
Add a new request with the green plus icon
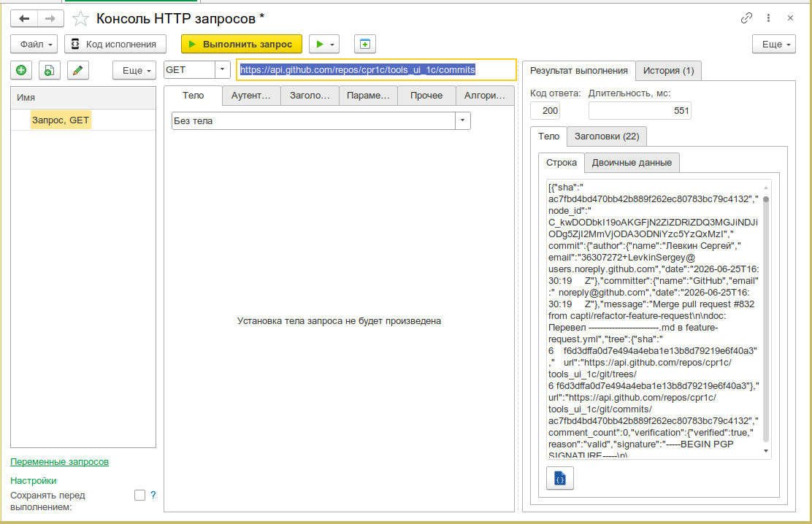(x=21, y=70)
